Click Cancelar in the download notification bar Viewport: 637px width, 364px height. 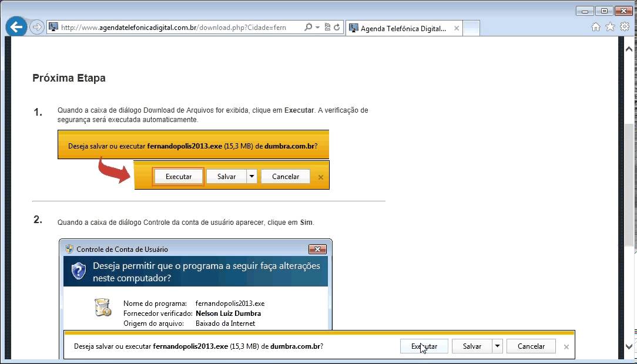coord(531,346)
